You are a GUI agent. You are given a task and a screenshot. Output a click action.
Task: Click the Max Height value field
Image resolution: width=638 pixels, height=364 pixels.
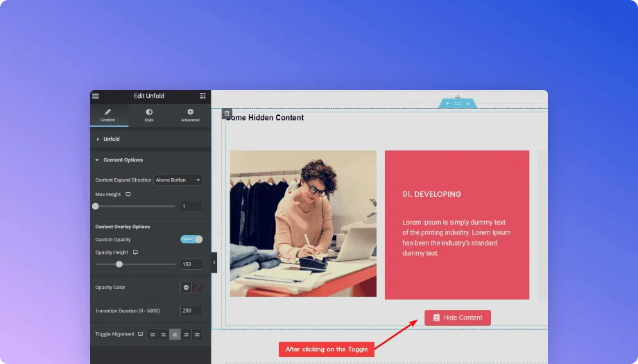point(191,206)
